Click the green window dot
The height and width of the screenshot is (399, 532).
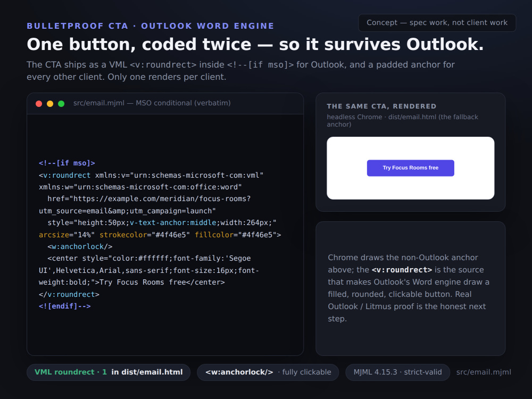click(61, 104)
